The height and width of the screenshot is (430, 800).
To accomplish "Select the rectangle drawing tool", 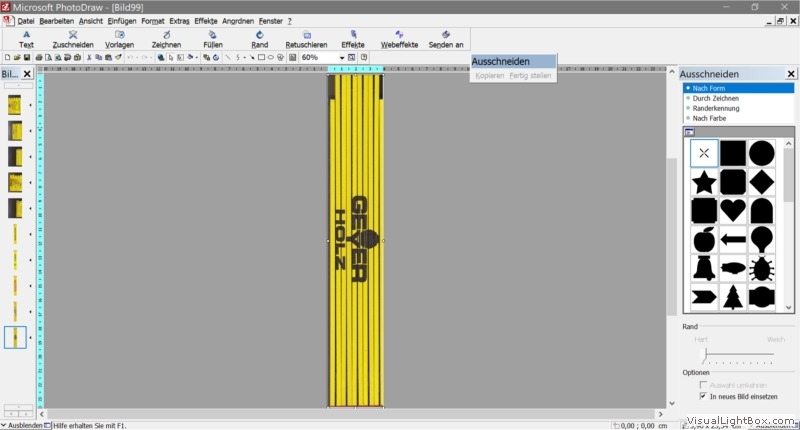I will pos(261,58).
